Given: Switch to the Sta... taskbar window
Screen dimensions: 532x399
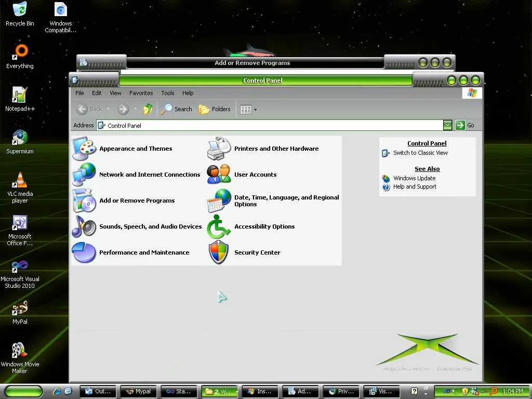Looking at the screenshot, I should pyautogui.click(x=180, y=392).
